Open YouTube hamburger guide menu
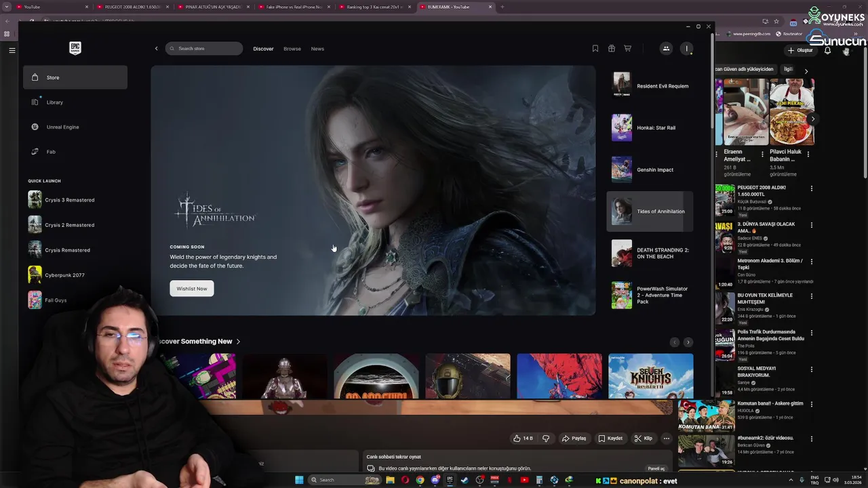Screen dimensions: 868x488 click(12, 50)
